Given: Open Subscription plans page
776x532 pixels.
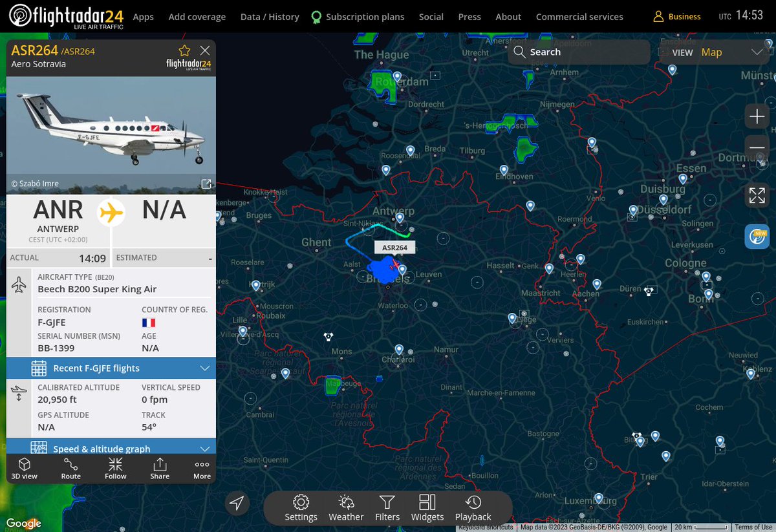Looking at the screenshot, I should (358, 17).
